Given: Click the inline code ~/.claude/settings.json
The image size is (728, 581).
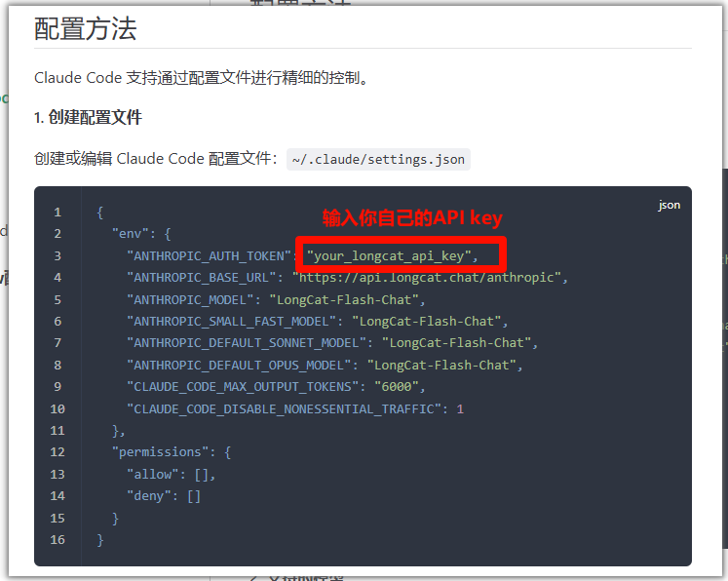Looking at the screenshot, I should click(x=378, y=159).
